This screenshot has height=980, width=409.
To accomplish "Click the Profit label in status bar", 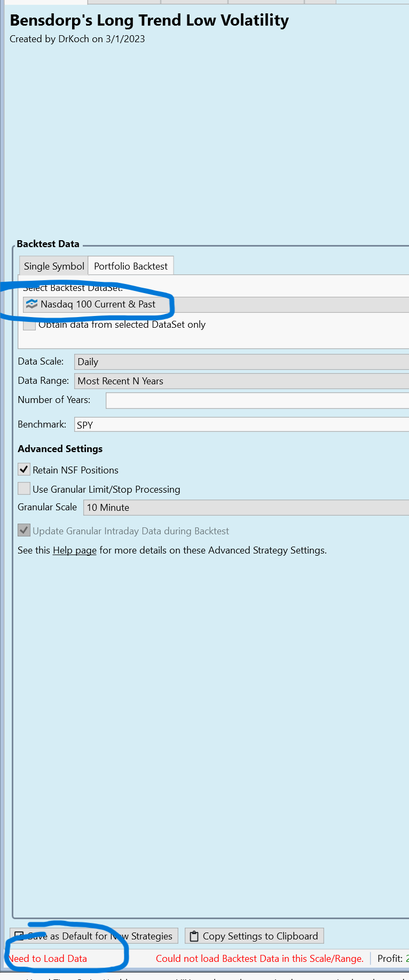I will (390, 959).
